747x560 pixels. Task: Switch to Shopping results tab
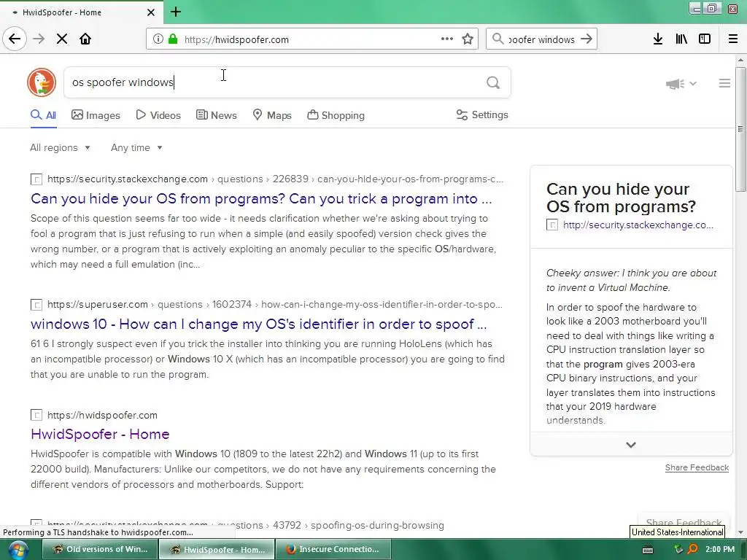pos(336,115)
